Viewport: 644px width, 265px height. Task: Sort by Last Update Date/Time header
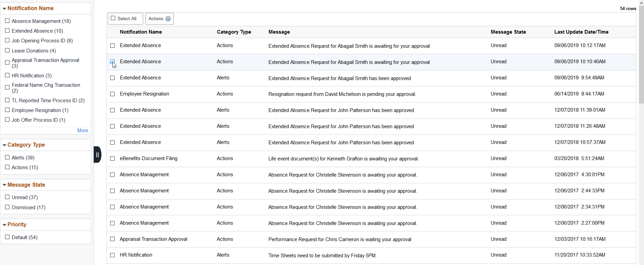581,32
